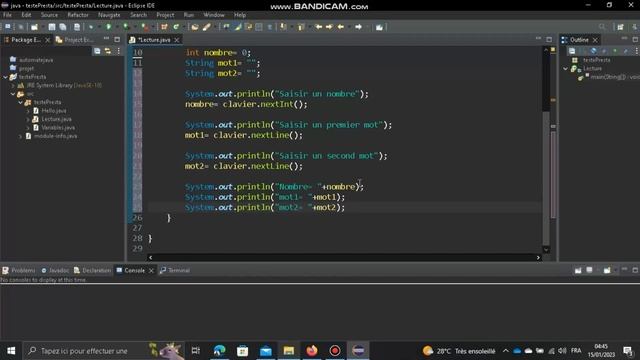
Task: Click the Windows search box
Action: pos(103,351)
